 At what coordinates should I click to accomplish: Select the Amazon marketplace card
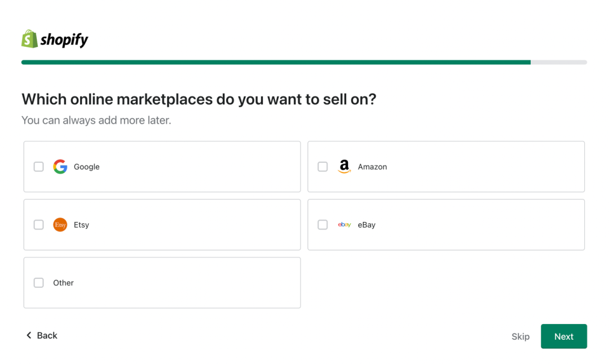(x=445, y=166)
